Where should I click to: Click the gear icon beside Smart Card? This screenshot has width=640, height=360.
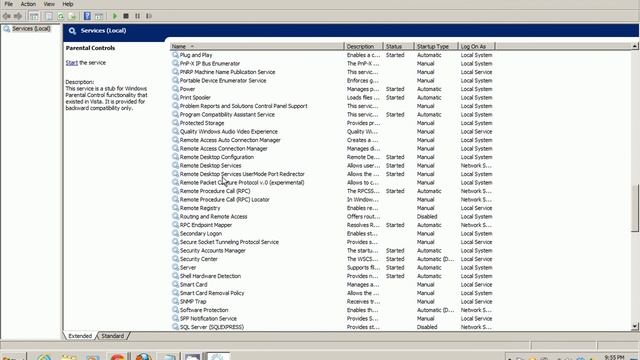(x=175, y=284)
